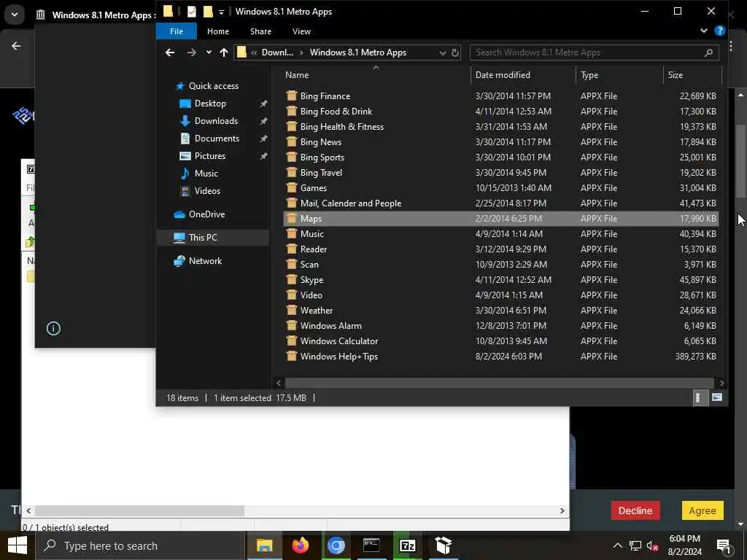Open the notification center icon
Viewport: 747px width, 560px height.
tap(724, 545)
